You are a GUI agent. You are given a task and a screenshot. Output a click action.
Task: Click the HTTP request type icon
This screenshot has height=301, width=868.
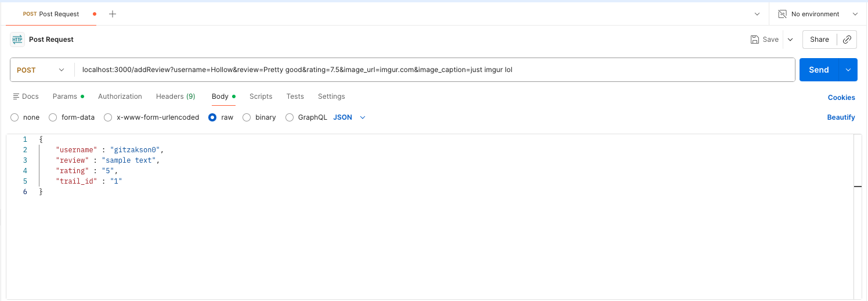[x=17, y=40]
